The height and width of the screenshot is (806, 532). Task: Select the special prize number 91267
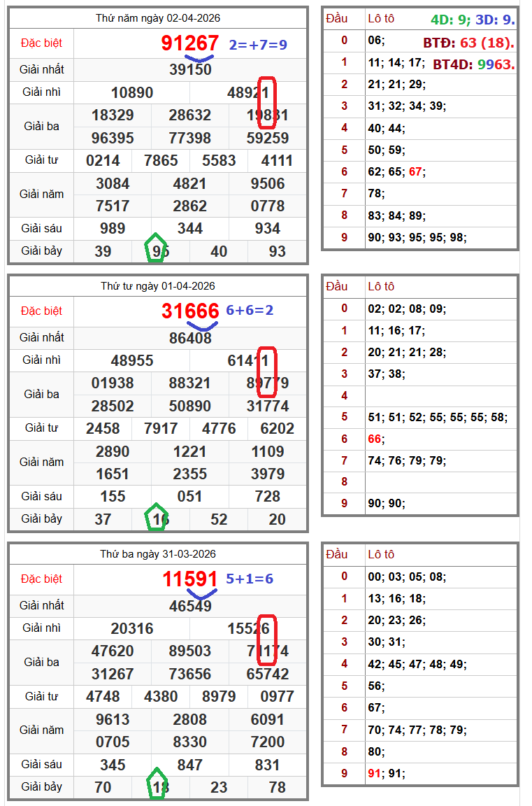point(190,43)
